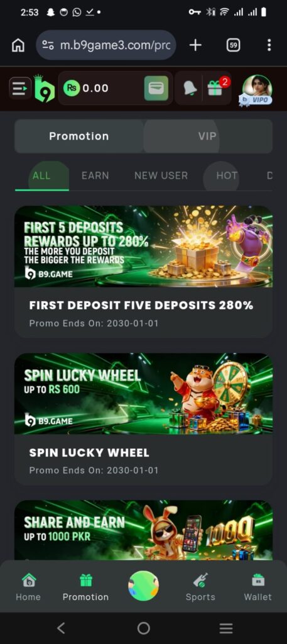Image resolution: width=287 pixels, height=644 pixels.
Task: Open the VIP0 profile avatar
Action: pos(257,90)
